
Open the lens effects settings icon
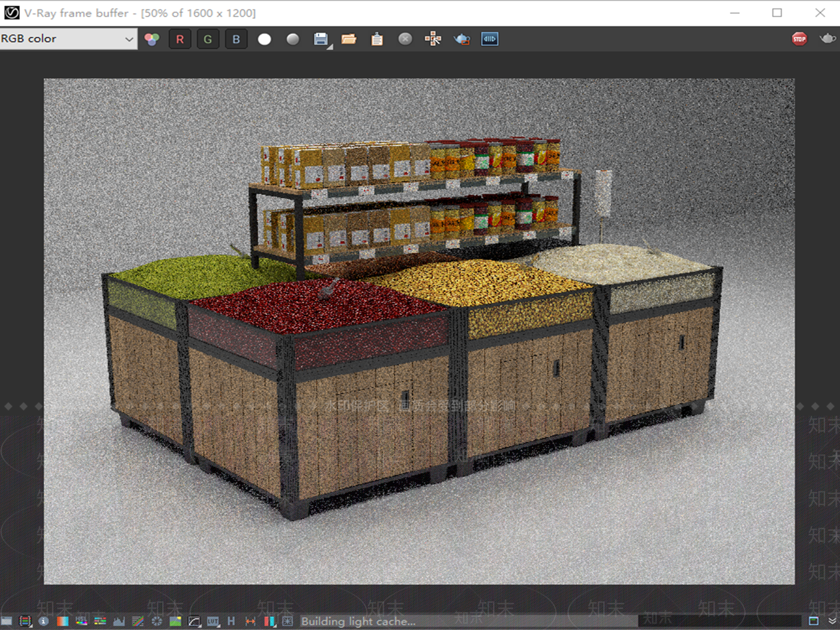click(x=288, y=622)
